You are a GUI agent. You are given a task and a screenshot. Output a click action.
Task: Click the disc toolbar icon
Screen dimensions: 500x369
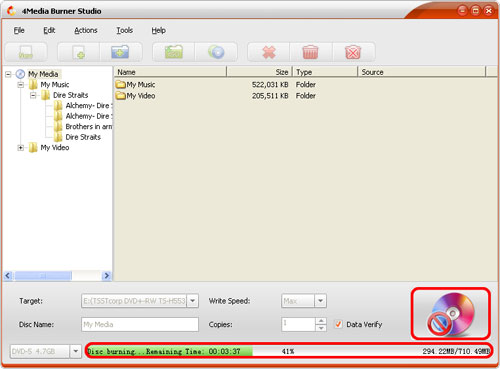(x=216, y=52)
